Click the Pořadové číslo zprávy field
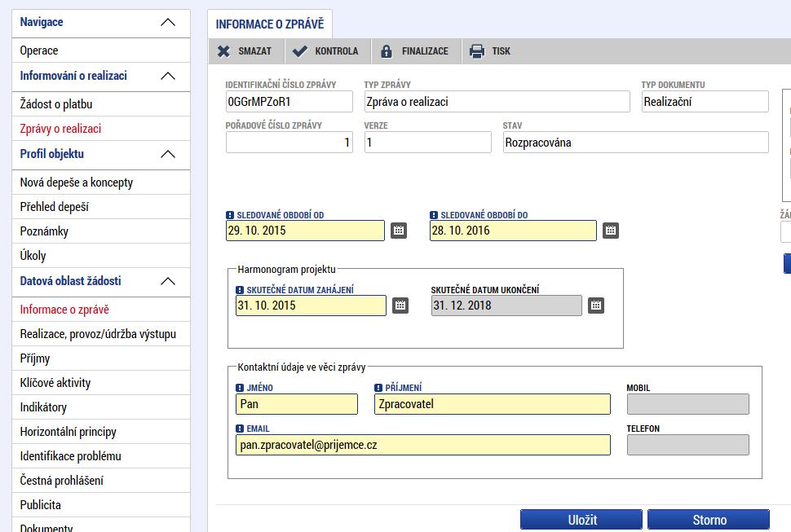791x532 pixels. (x=289, y=143)
